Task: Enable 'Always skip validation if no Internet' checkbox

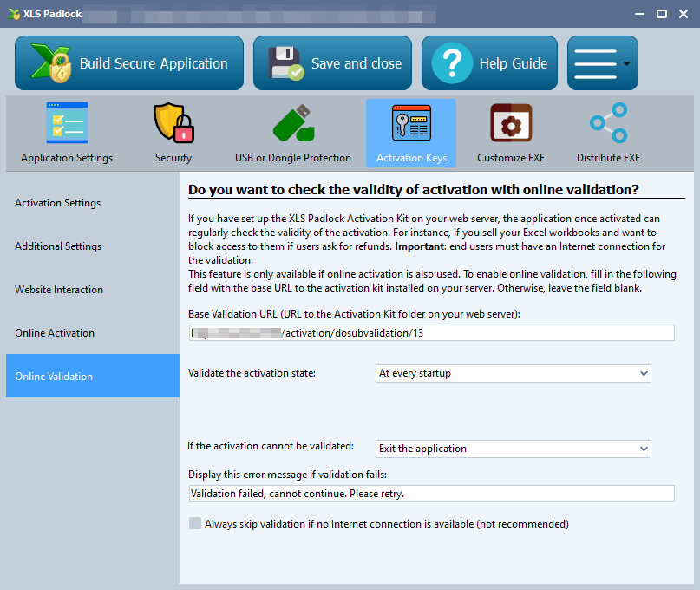Action: click(x=195, y=523)
